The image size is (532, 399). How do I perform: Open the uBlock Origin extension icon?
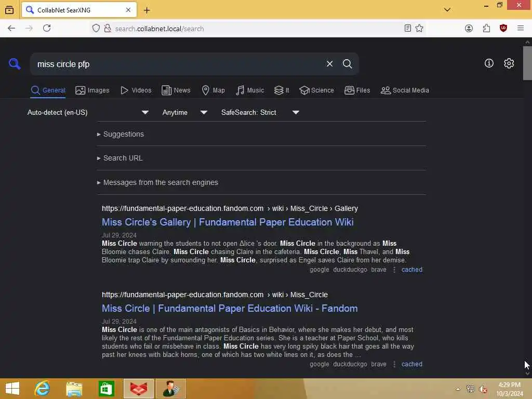[503, 28]
